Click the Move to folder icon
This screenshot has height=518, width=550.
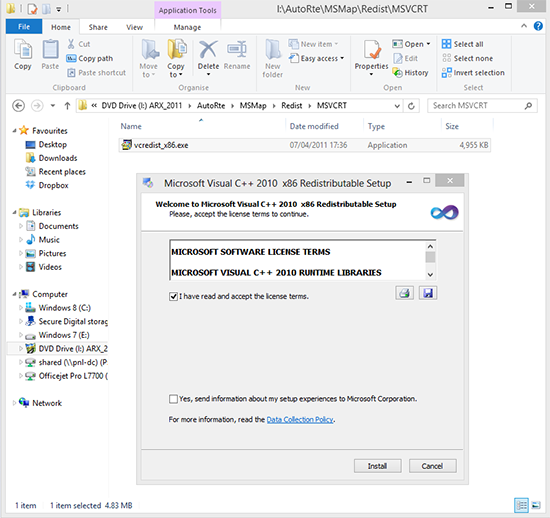(x=150, y=49)
